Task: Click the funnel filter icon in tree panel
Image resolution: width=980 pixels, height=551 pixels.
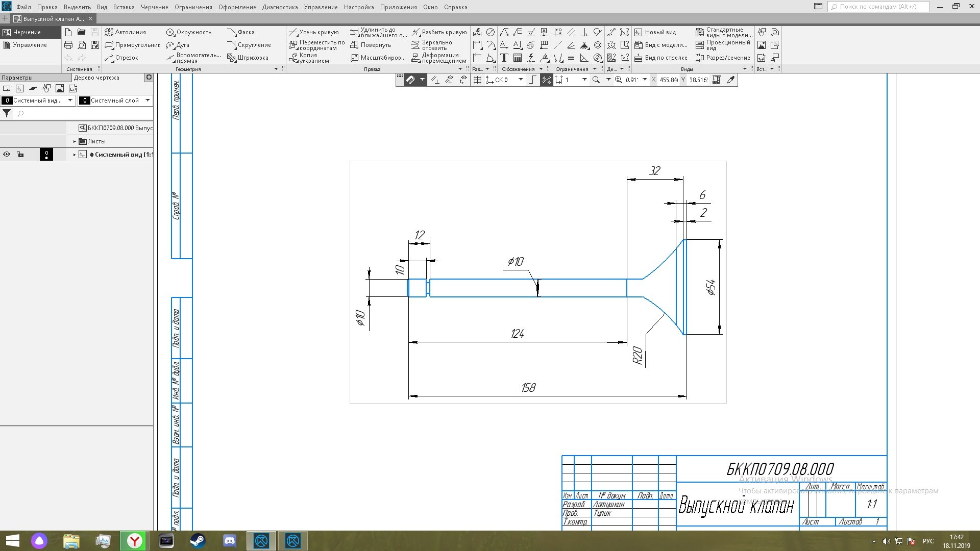Action: (7, 113)
